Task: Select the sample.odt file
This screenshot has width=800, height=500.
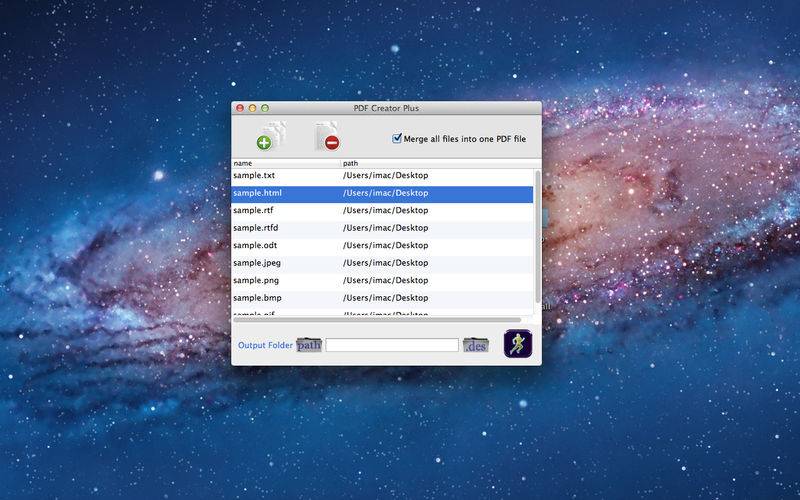Action: pos(383,245)
